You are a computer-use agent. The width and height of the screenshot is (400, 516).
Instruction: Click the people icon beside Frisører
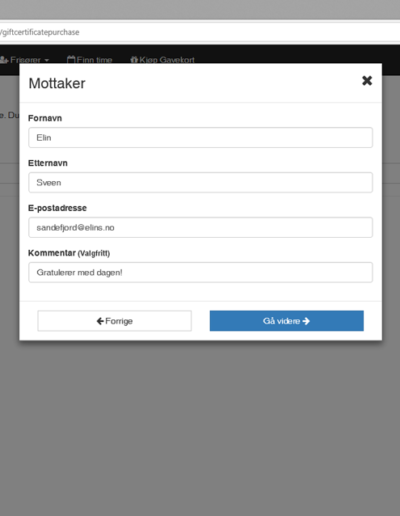click(x=4, y=60)
